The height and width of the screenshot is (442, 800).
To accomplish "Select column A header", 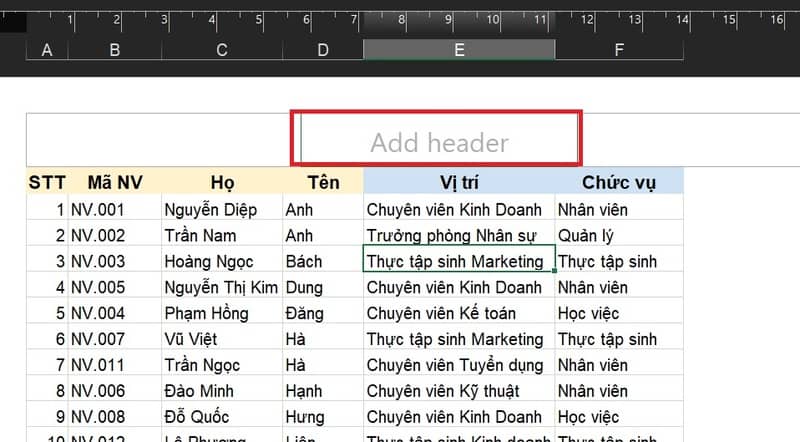I will pos(47,50).
